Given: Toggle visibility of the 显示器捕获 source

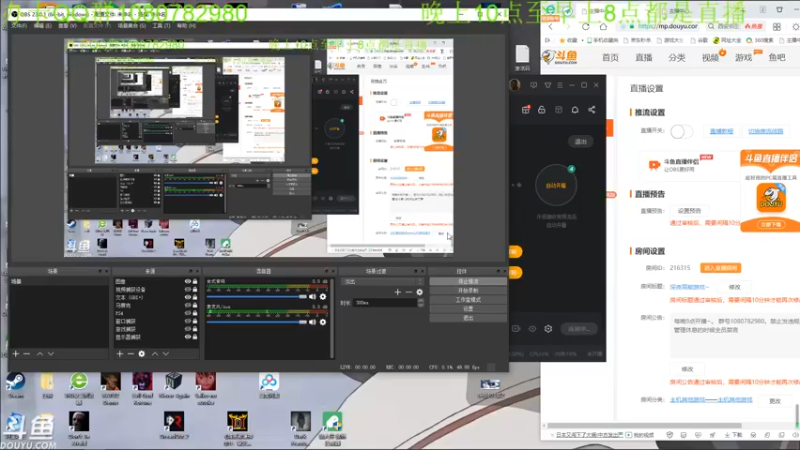Looking at the screenshot, I should (187, 337).
